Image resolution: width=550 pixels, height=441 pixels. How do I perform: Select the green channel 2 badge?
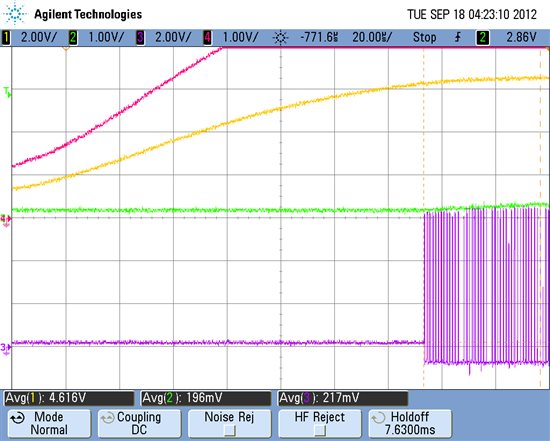click(73, 37)
